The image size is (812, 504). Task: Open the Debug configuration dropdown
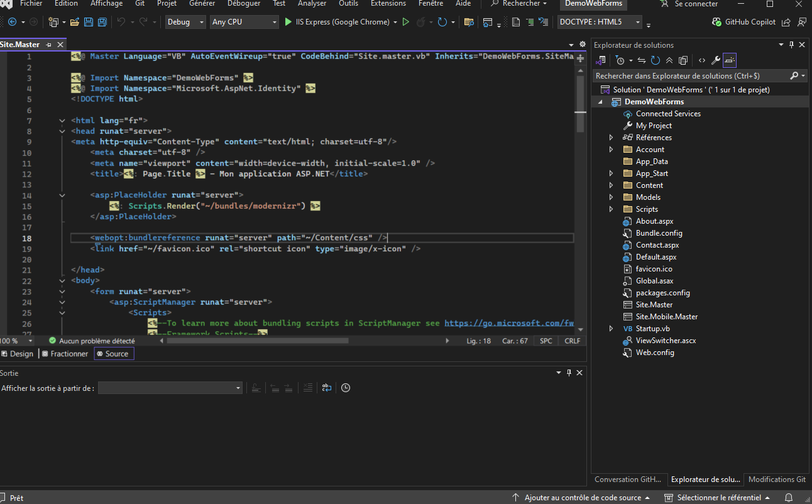[x=185, y=22]
